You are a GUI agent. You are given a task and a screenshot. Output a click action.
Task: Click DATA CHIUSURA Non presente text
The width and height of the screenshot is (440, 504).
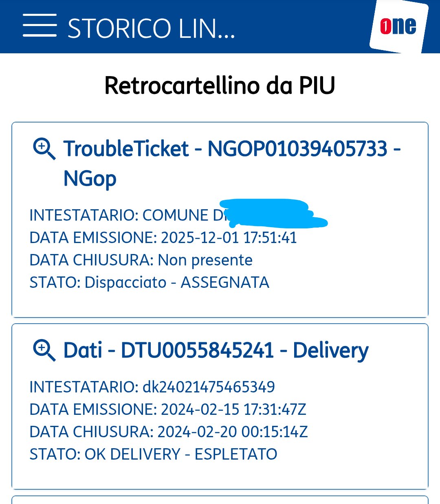[141, 260]
